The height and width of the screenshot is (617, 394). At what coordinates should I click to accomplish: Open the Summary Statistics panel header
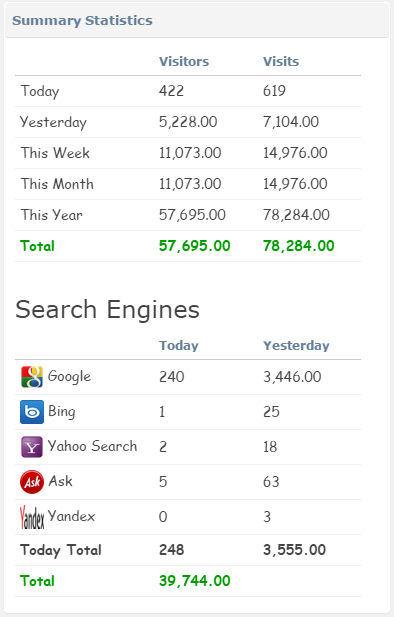click(x=197, y=20)
